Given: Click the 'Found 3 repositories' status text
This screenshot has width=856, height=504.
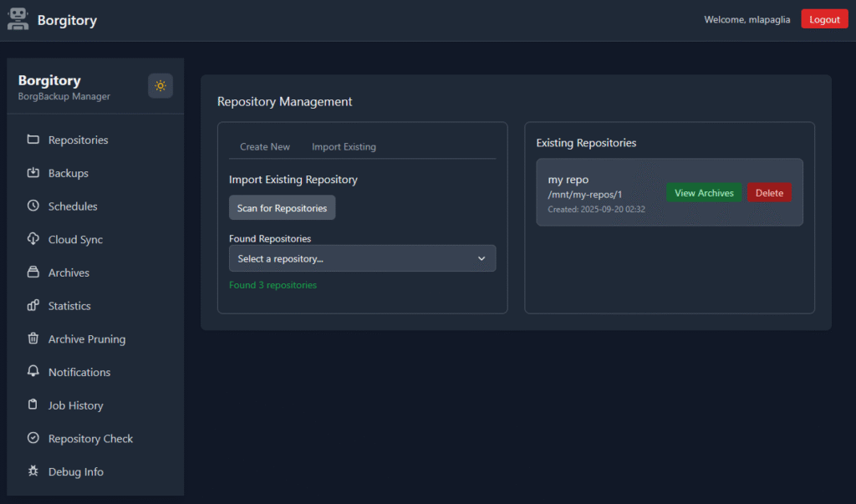Looking at the screenshot, I should pyautogui.click(x=273, y=285).
